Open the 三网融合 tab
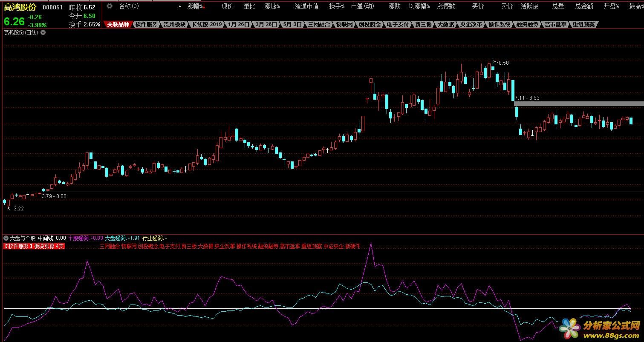This screenshot has width=644, height=342. point(319,24)
